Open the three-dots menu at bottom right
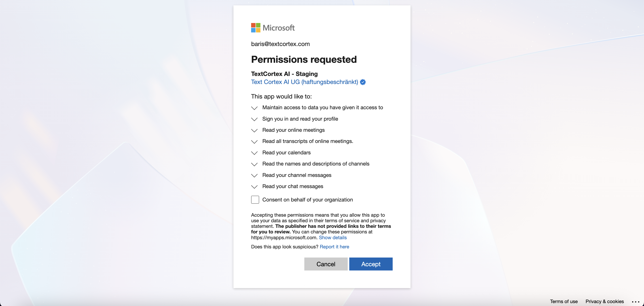644x306 pixels. point(635,302)
